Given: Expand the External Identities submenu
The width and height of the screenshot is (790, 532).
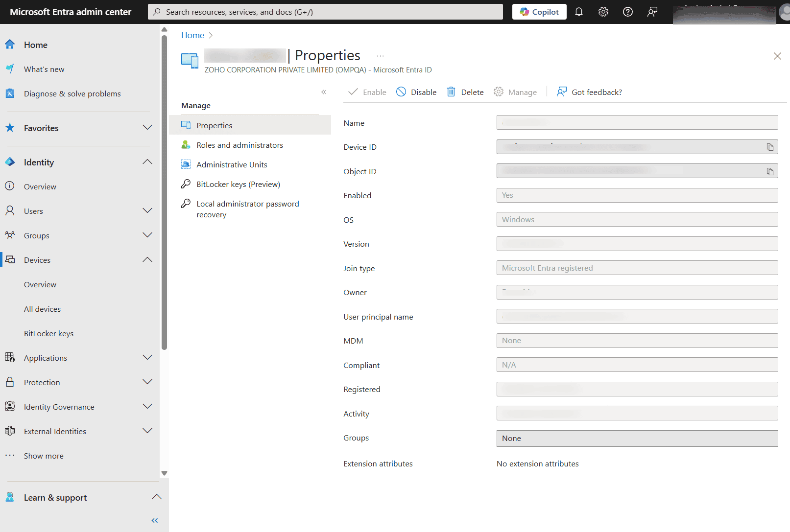Looking at the screenshot, I should 147,431.
